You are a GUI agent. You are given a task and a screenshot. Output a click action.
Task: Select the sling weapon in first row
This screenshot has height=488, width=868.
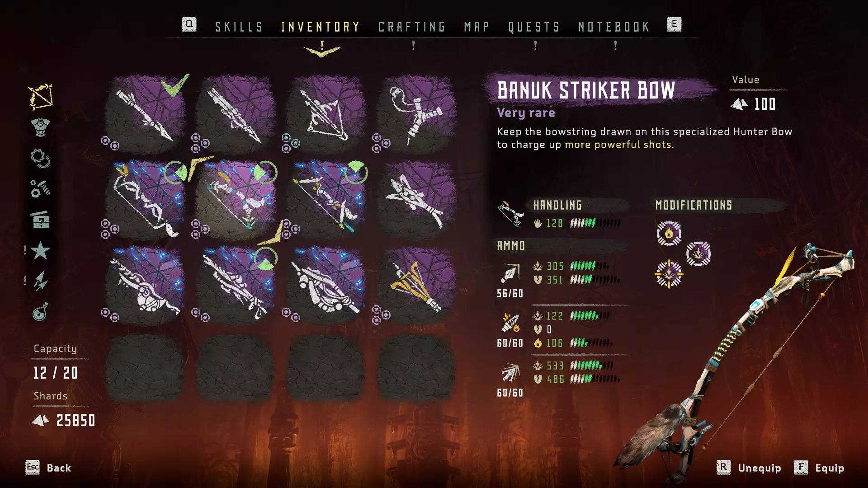pos(416,114)
